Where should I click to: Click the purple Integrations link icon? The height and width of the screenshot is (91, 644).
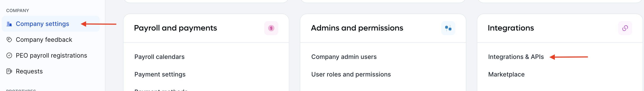click(x=625, y=28)
